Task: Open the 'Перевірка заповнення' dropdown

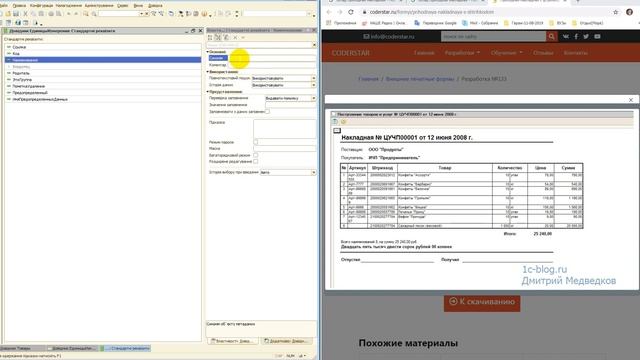Action: 313,98
